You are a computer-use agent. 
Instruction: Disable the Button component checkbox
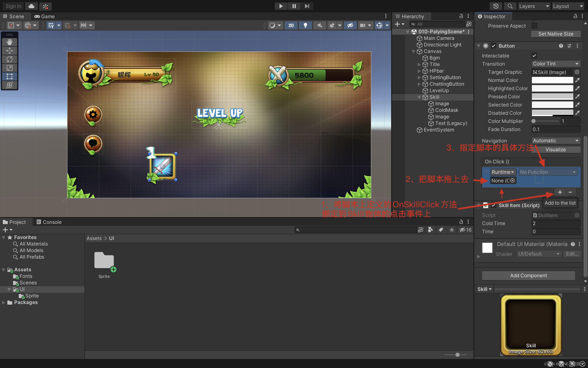(x=493, y=46)
